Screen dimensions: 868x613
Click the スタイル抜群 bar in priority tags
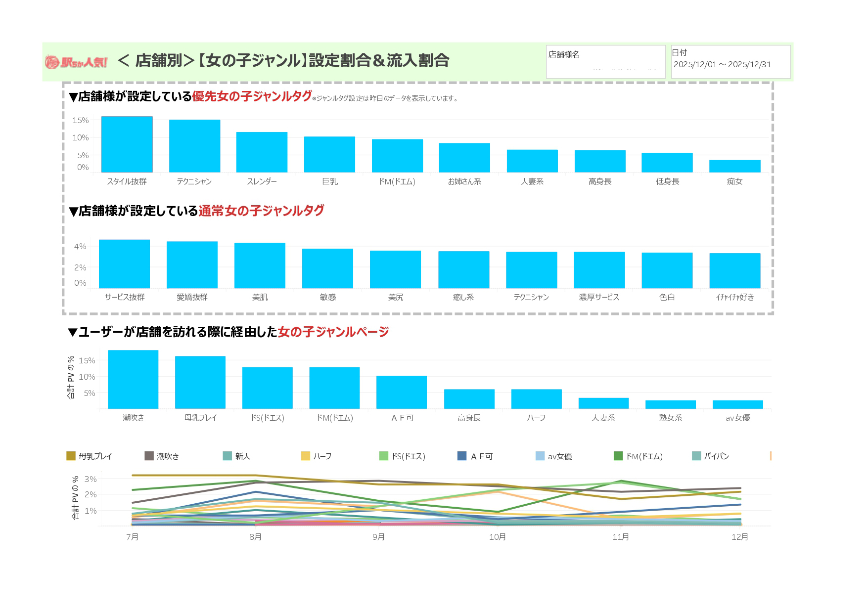point(127,144)
